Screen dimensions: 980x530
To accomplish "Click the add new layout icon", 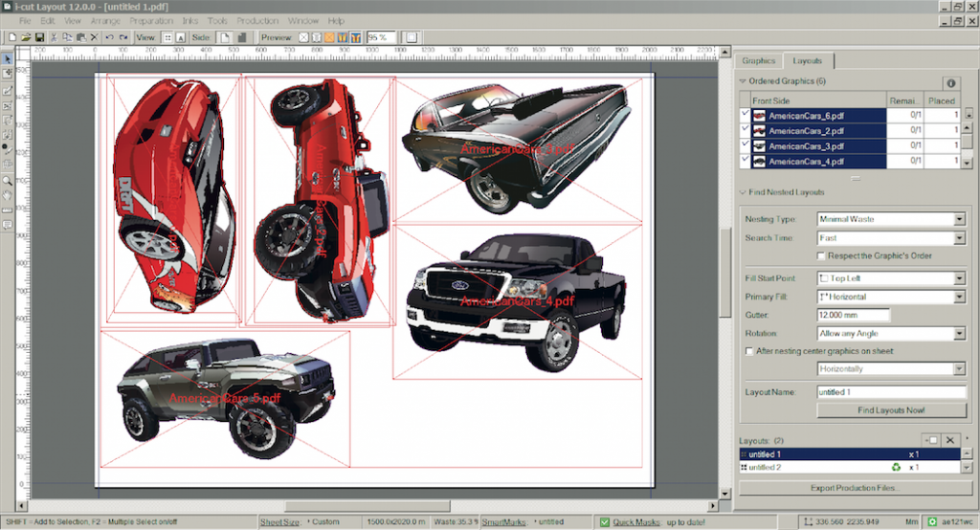I will (931, 440).
